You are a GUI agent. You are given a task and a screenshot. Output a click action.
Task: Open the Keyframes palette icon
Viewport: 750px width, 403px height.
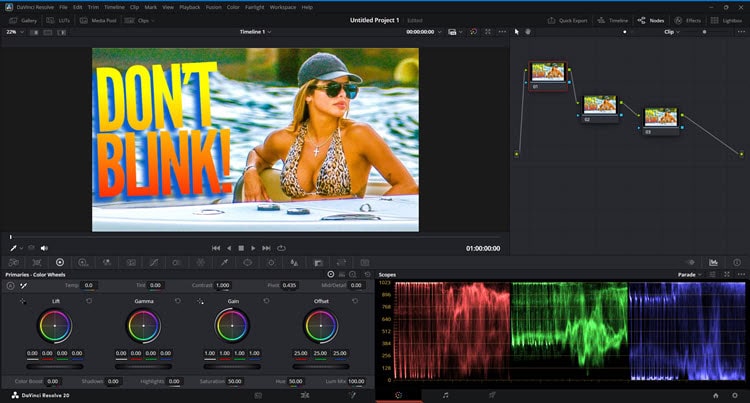(x=691, y=262)
